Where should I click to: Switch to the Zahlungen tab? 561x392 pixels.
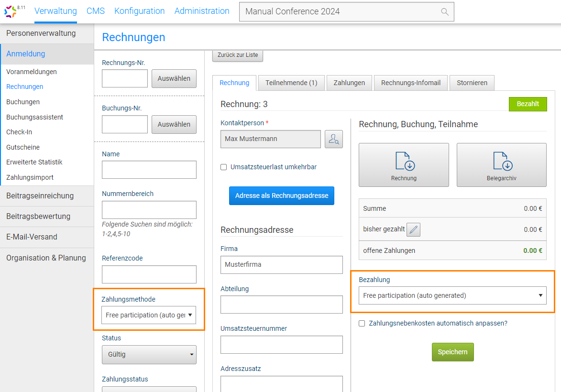pos(349,83)
